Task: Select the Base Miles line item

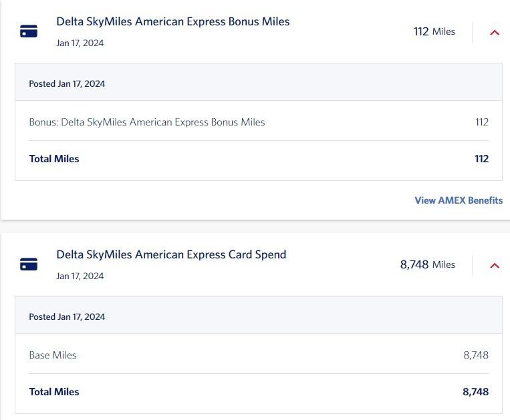Action: point(53,355)
